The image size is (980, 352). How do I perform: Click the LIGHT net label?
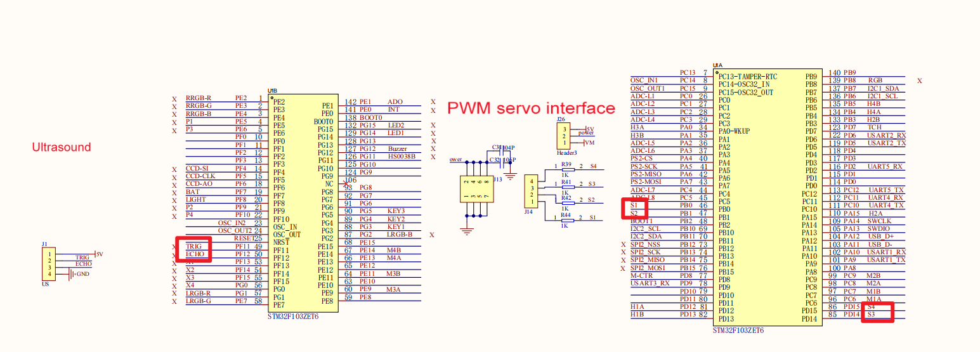(x=195, y=200)
